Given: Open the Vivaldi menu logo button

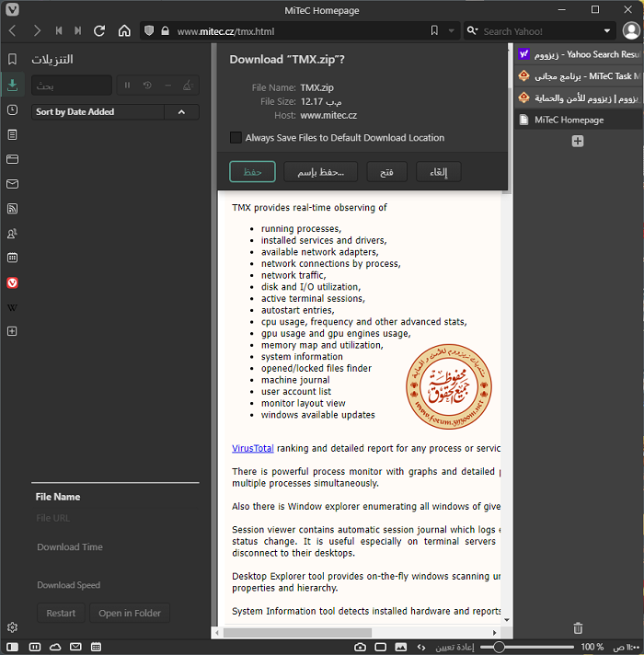Looking at the screenshot, I should (x=12, y=9).
